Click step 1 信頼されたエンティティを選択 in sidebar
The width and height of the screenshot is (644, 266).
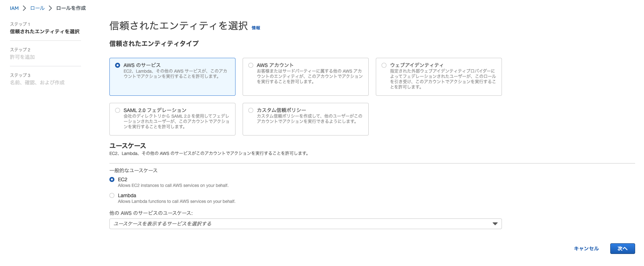click(x=45, y=32)
